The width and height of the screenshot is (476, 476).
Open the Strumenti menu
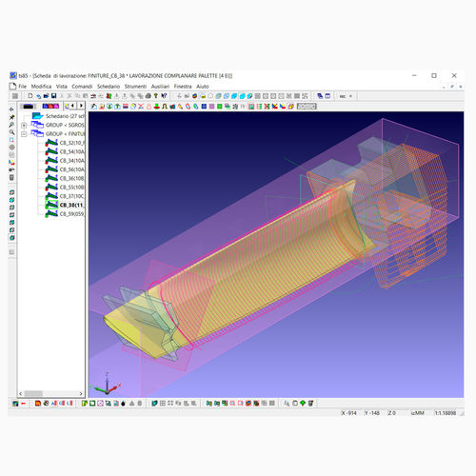coord(135,87)
